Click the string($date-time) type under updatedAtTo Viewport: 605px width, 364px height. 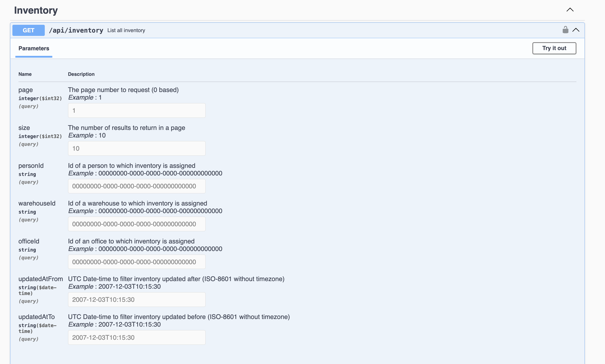[x=37, y=328]
